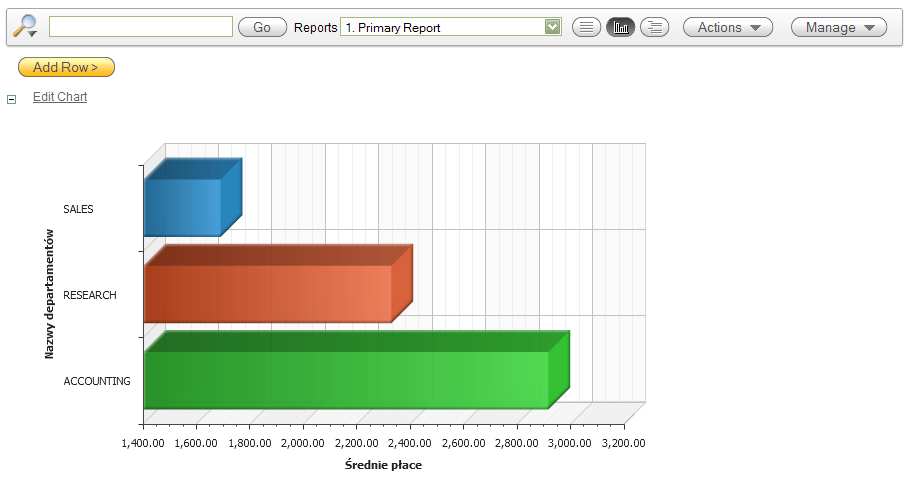
Task: Click the 2,600.00 axis value
Action: (463, 443)
